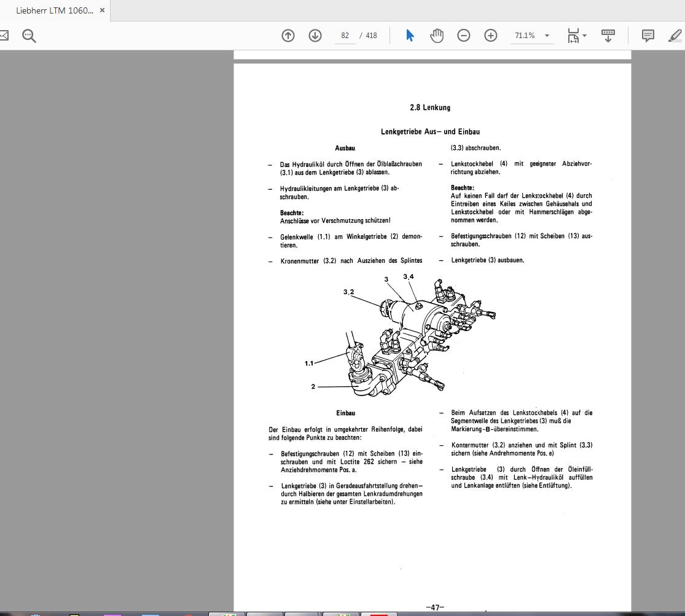This screenshot has height=616, width=685.
Task: Click the 'Ausbau' subheading
Action: [x=345, y=148]
